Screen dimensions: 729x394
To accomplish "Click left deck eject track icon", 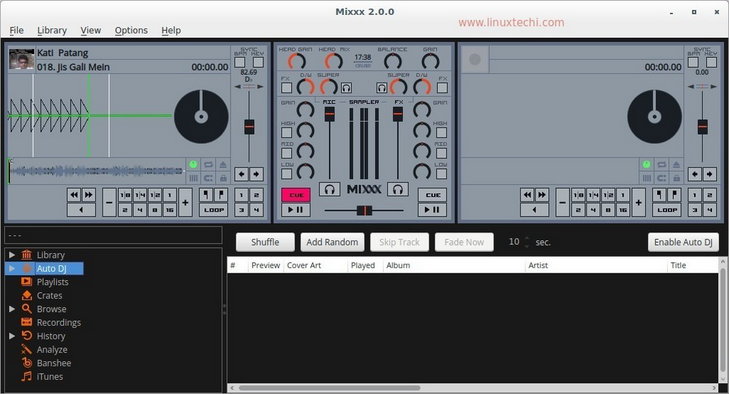I will click(223, 164).
